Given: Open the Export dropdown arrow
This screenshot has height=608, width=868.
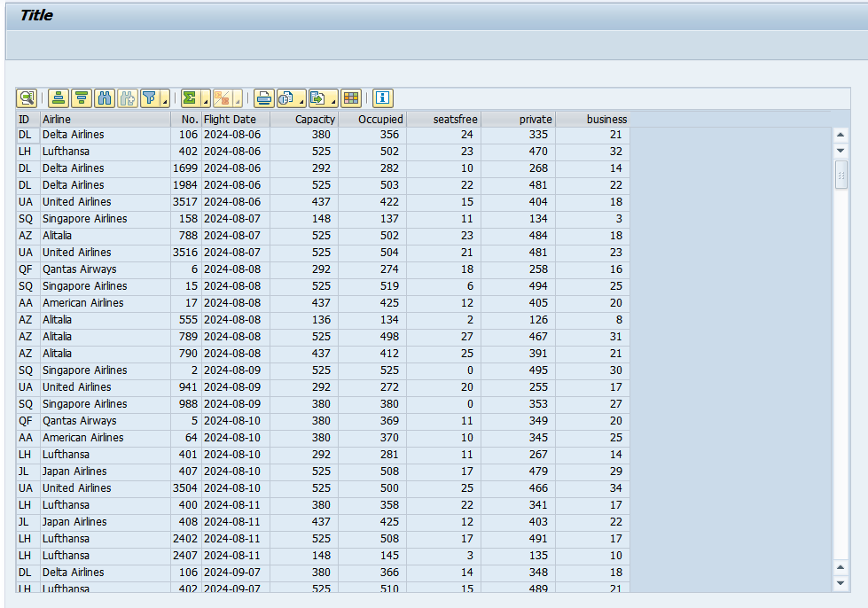Looking at the screenshot, I should click(x=333, y=98).
